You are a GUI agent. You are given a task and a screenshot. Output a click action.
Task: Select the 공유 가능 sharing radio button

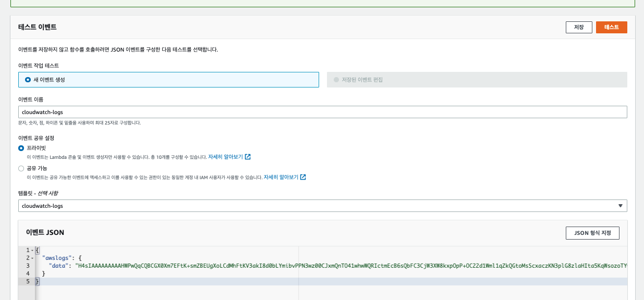[x=21, y=168]
